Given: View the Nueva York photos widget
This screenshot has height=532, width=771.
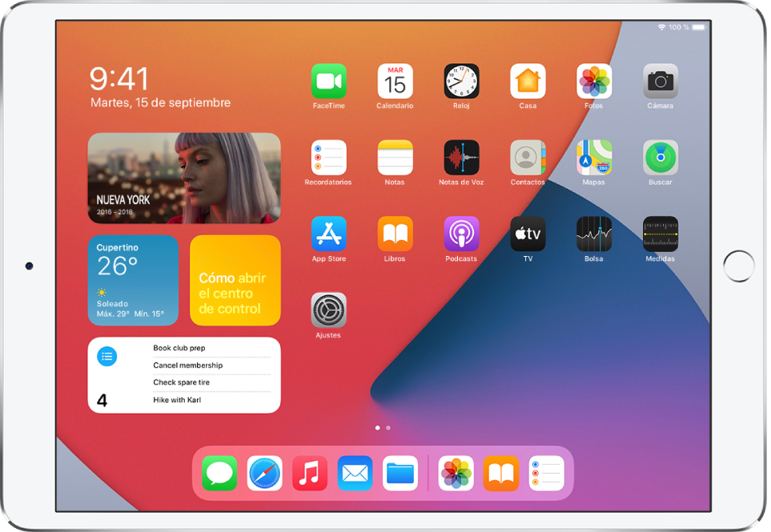Looking at the screenshot, I should (x=184, y=178).
